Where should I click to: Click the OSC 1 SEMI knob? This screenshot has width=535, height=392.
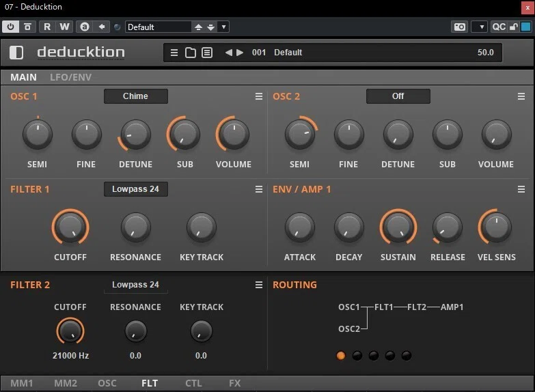38,135
